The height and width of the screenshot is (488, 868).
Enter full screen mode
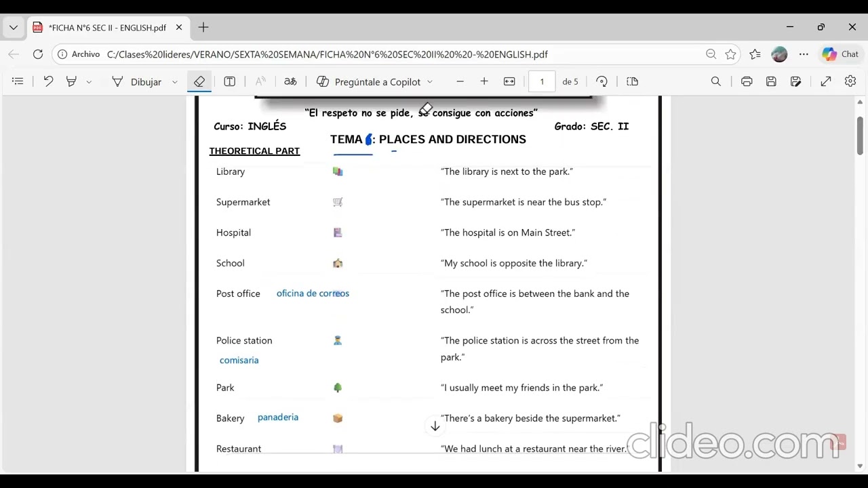826,81
